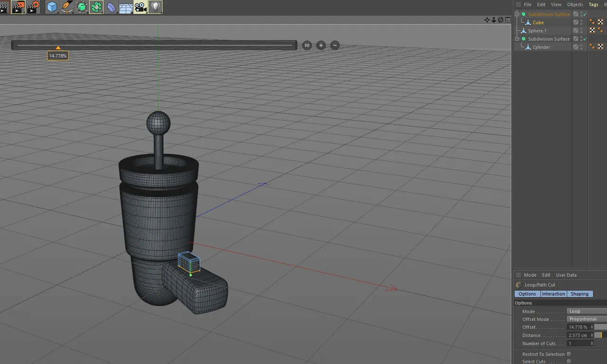Open the Mode menu in Attribute Manager
Image resolution: width=607 pixels, height=364 pixels.
[x=530, y=275]
